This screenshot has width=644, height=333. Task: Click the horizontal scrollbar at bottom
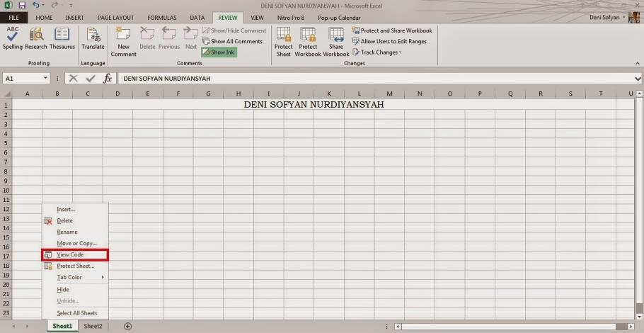510,327
